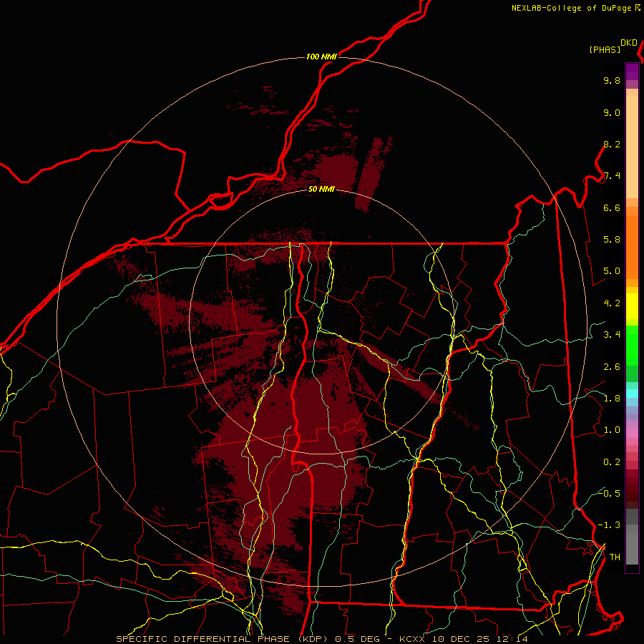
Task: Pick the bright green color bar segment
Action: pos(632,346)
